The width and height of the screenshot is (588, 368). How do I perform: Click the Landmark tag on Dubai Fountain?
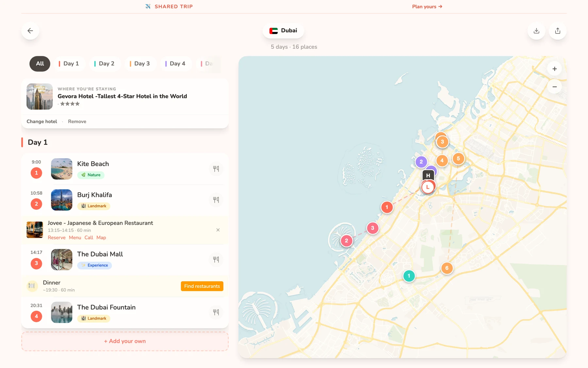point(94,318)
